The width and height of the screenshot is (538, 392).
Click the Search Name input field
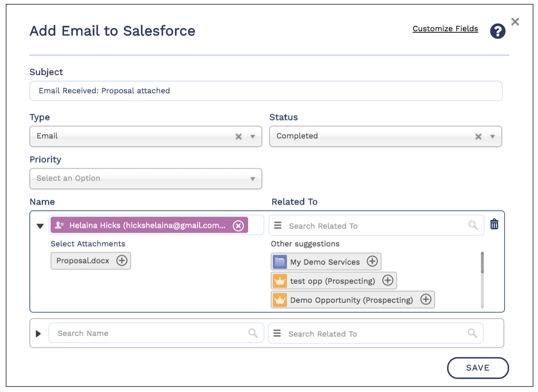[x=151, y=333]
